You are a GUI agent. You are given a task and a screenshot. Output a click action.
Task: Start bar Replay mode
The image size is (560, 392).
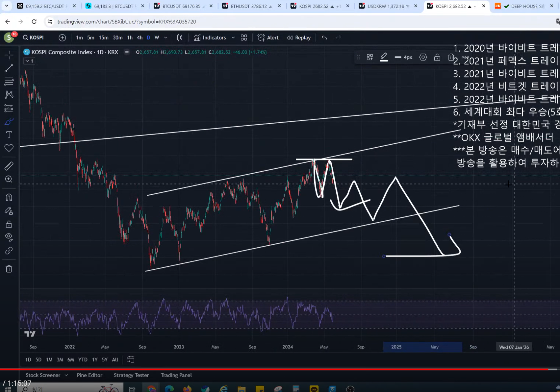tap(299, 37)
